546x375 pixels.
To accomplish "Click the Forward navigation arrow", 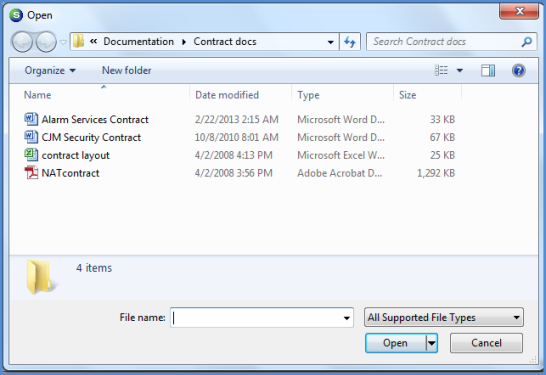I will point(46,42).
